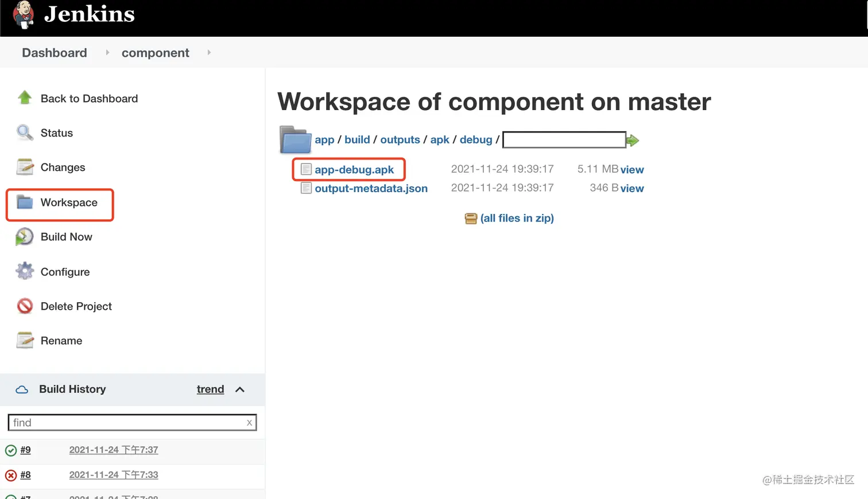This screenshot has height=499, width=868.
Task: Open build #9 from history
Action: [x=25, y=450]
